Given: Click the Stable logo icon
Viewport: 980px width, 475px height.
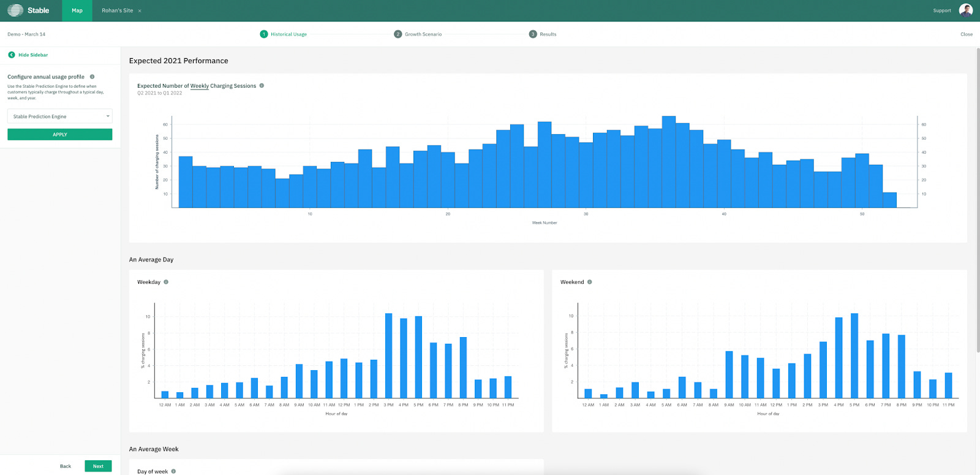Looking at the screenshot, I should (x=15, y=10).
